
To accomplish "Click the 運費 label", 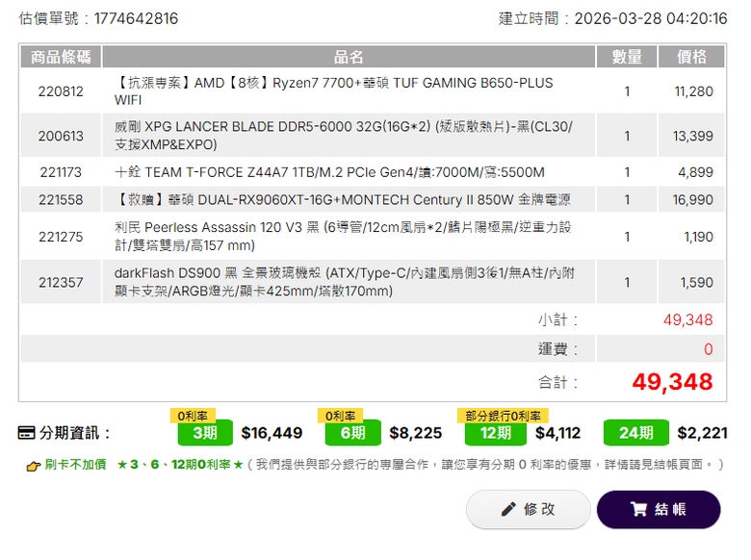I will pos(558,349).
